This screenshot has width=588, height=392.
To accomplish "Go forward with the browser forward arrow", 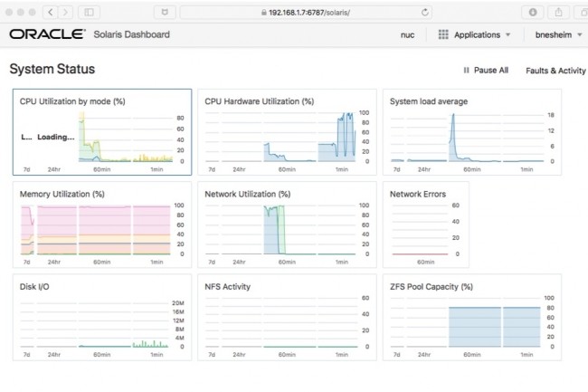I will coord(65,13).
